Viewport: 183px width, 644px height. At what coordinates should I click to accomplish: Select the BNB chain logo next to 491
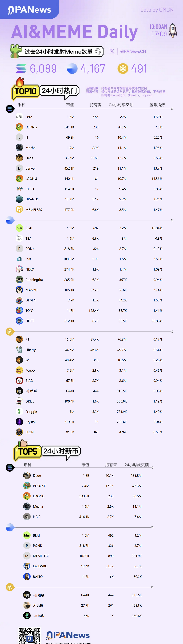[x=123, y=68]
